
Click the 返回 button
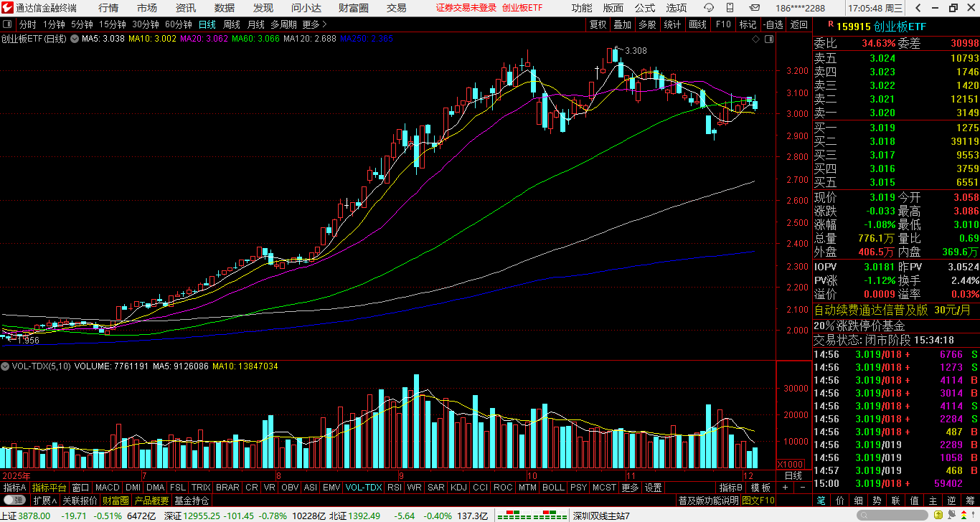pos(798,24)
